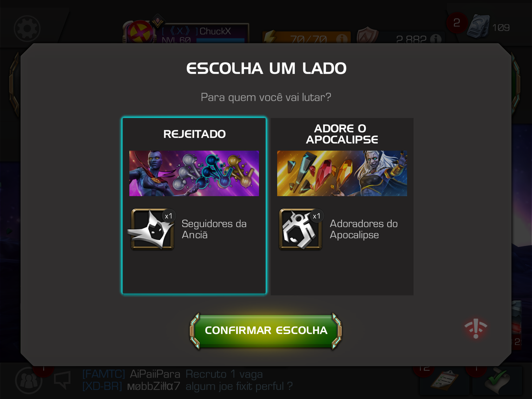Tap the red connection warning icon
The height and width of the screenshot is (399, 532).
pyautogui.click(x=476, y=329)
